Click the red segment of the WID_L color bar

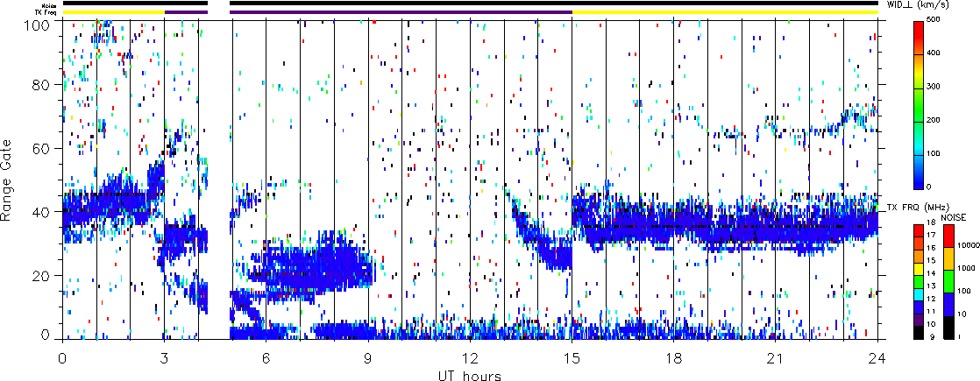[920, 35]
